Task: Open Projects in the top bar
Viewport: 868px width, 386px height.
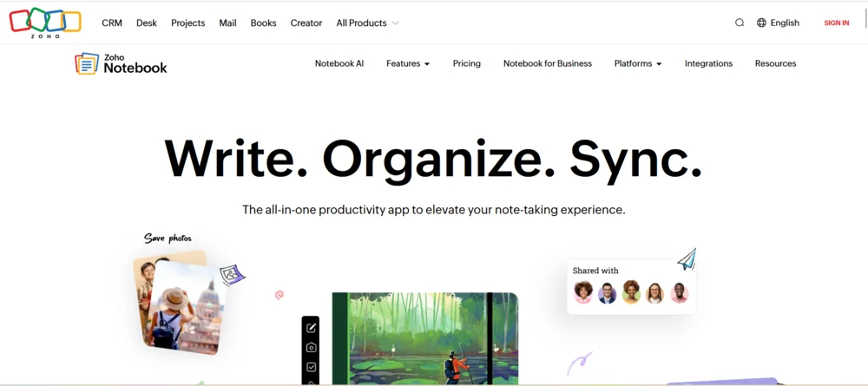Action: (x=188, y=23)
